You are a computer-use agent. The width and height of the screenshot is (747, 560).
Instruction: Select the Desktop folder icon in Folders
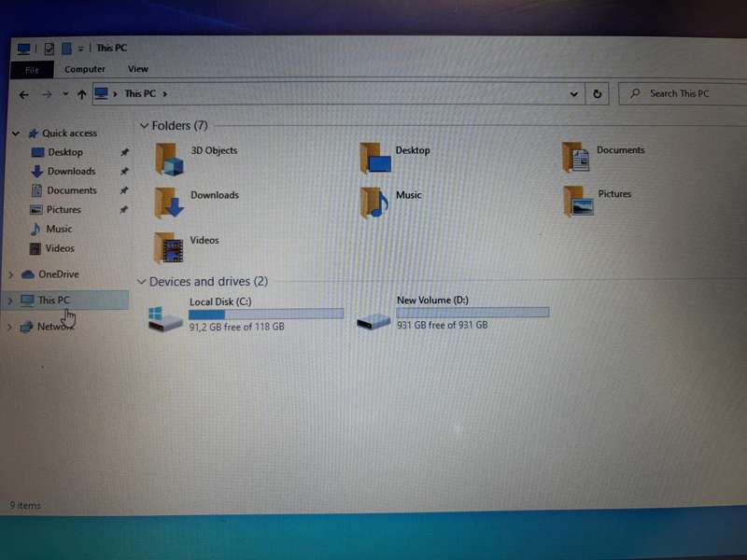pos(375,158)
